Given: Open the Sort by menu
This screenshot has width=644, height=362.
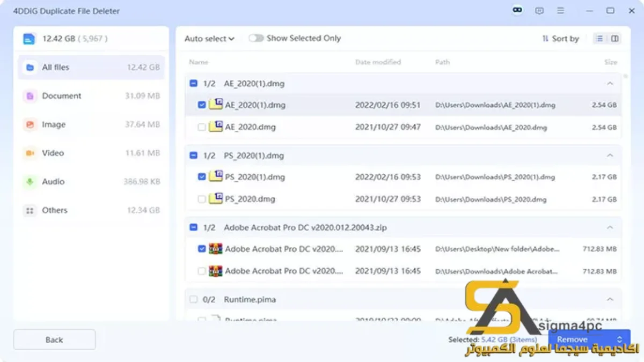Looking at the screenshot, I should (561, 39).
